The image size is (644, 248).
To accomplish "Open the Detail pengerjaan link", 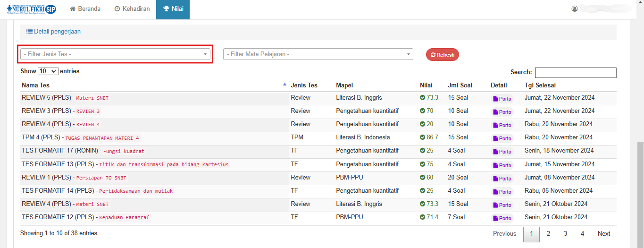I will [x=53, y=32].
